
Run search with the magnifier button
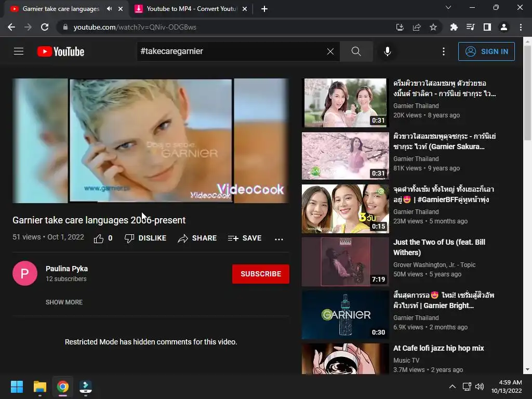click(x=356, y=51)
